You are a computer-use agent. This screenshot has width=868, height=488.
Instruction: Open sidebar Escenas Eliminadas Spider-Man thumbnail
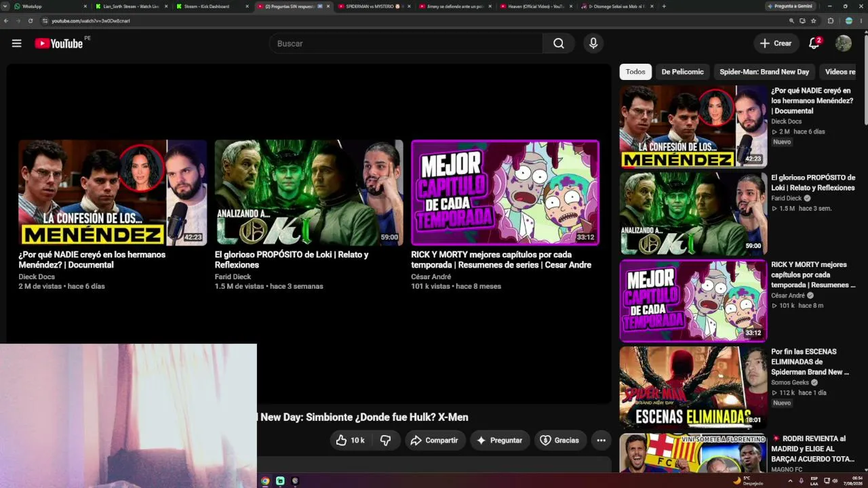(693, 388)
